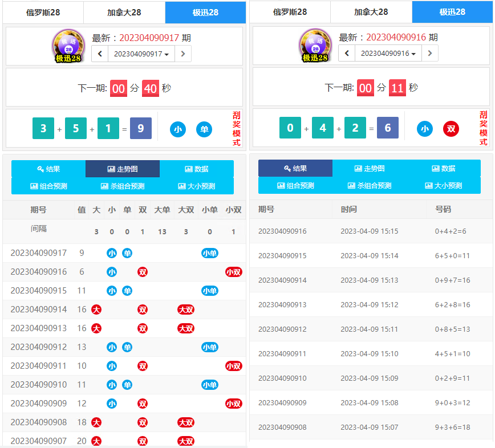This screenshot has width=495, height=448.
Task: Go to previous period before 202304090917
Action: 100,54
